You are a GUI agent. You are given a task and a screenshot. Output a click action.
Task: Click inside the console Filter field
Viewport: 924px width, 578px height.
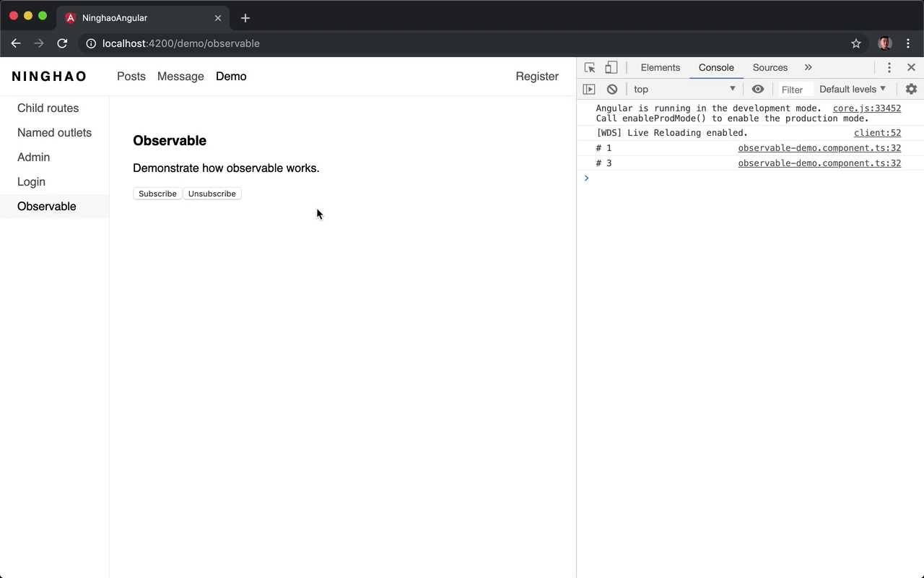(793, 89)
